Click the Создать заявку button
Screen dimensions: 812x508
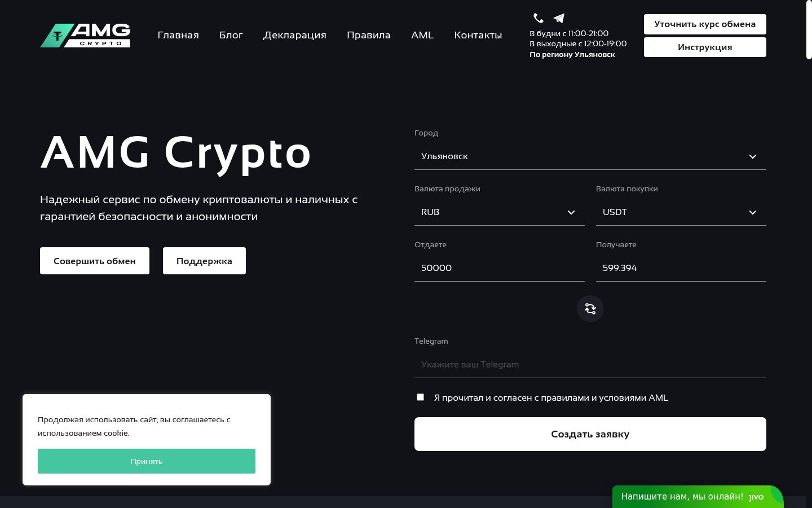[x=590, y=434]
